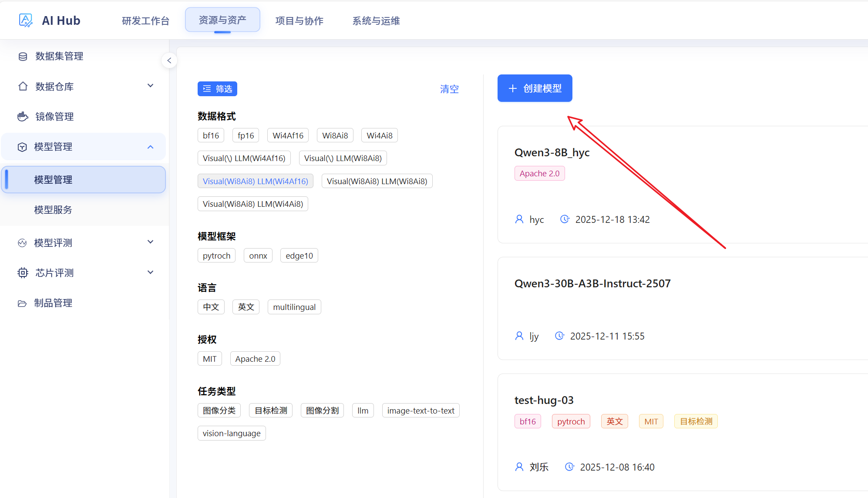Click the model evaluation pulse icon
Viewport: 868px width, 498px height.
[x=22, y=243]
